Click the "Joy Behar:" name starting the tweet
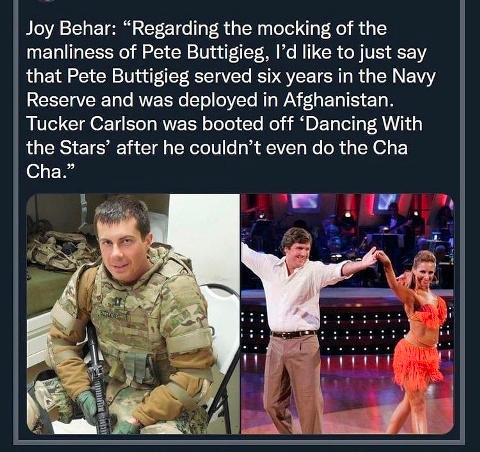The image size is (480, 452). (69, 29)
